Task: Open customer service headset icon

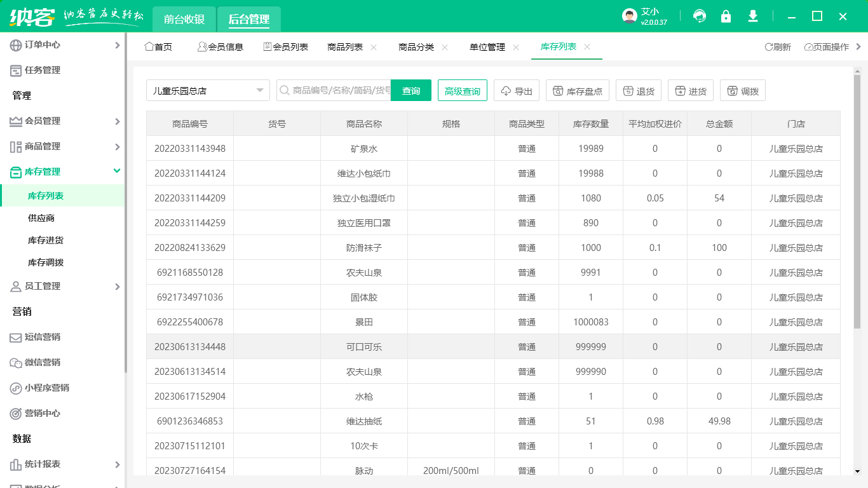Action: click(x=700, y=17)
